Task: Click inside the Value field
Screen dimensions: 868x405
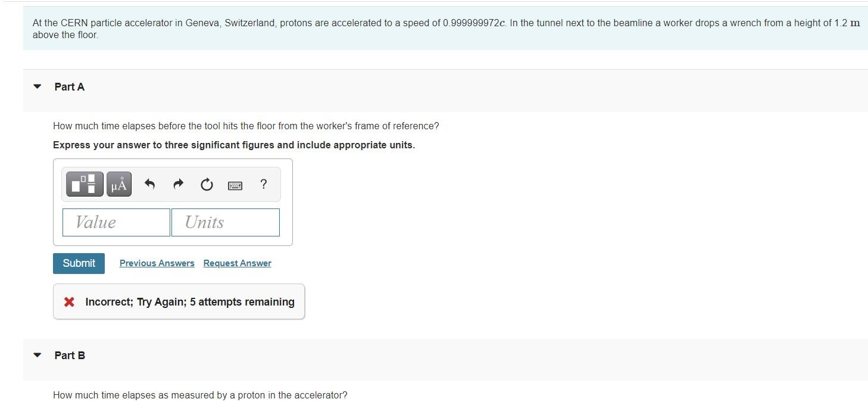Action: [x=115, y=222]
